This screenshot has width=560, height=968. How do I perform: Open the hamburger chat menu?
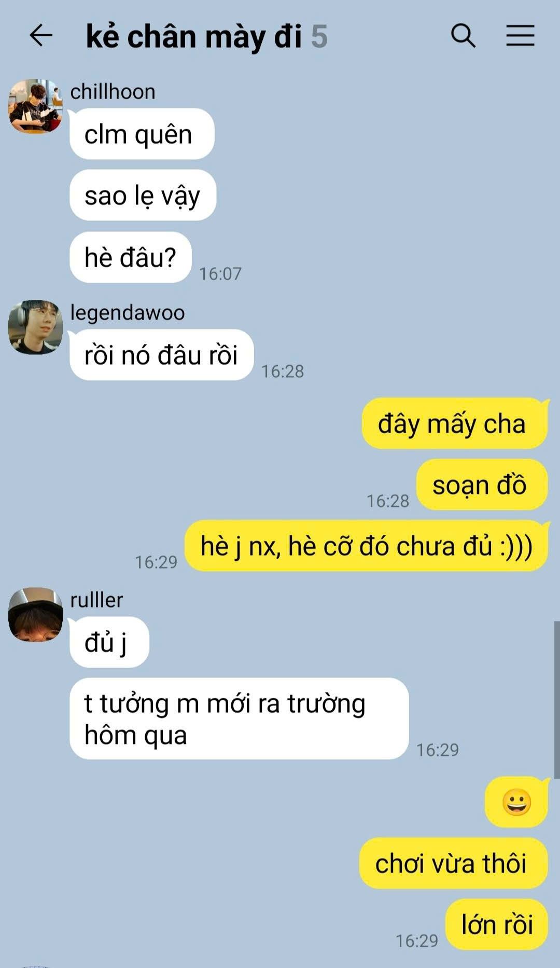coord(520,36)
